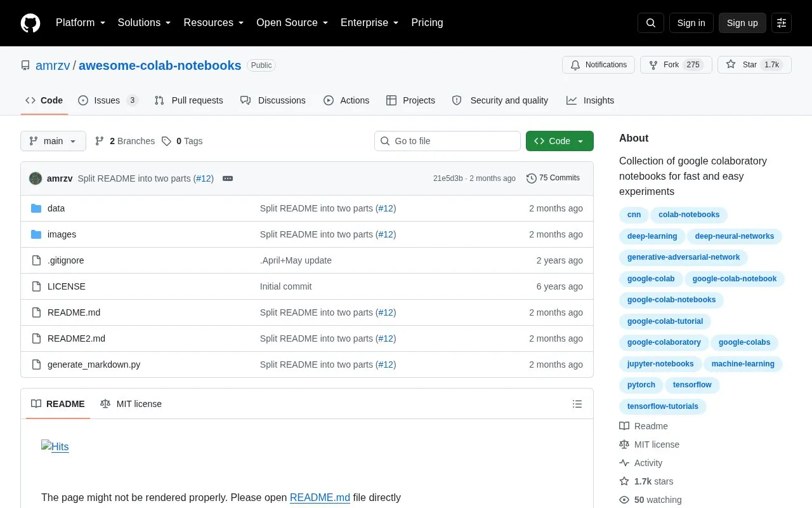
Task: Expand the Solutions menu
Action: (x=144, y=23)
